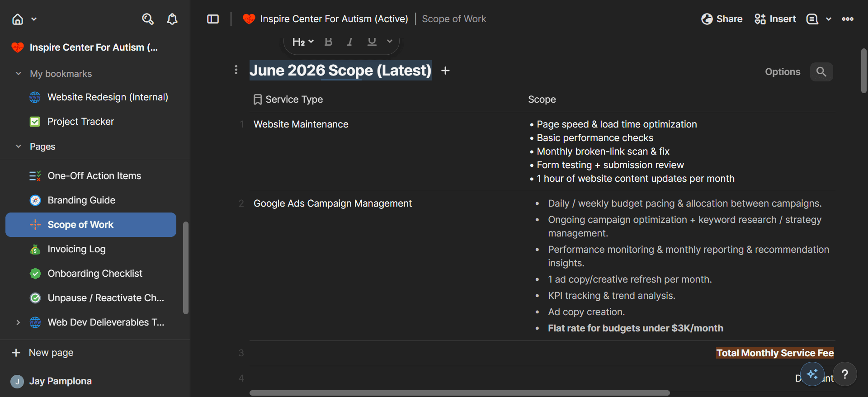Click the Scope of Work breadcrumb
This screenshot has width=868, height=397.
coord(454,19)
